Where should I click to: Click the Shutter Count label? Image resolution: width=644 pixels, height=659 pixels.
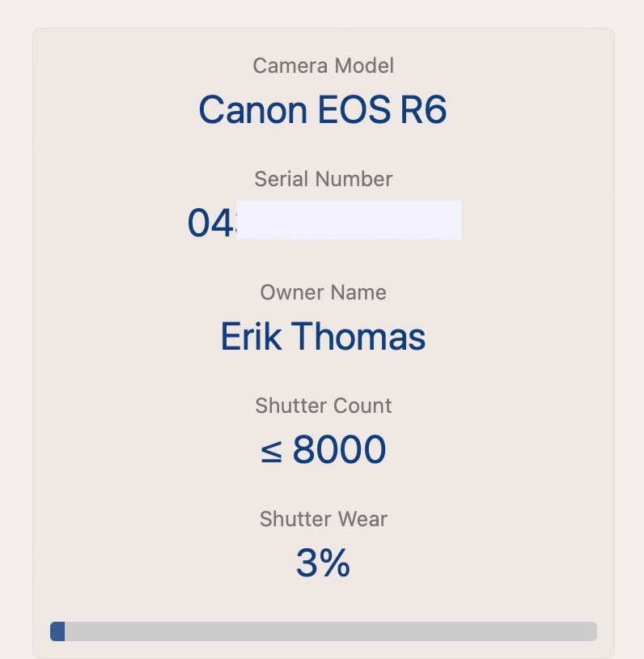tap(323, 406)
